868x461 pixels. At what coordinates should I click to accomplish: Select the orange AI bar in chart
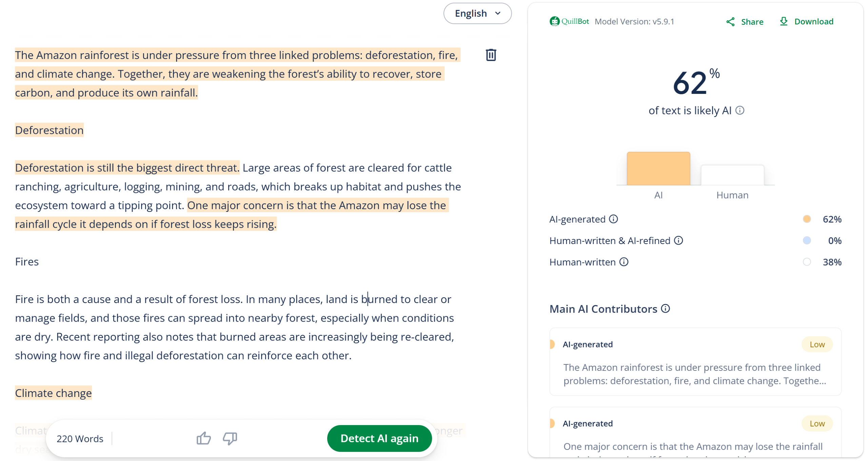pos(658,168)
